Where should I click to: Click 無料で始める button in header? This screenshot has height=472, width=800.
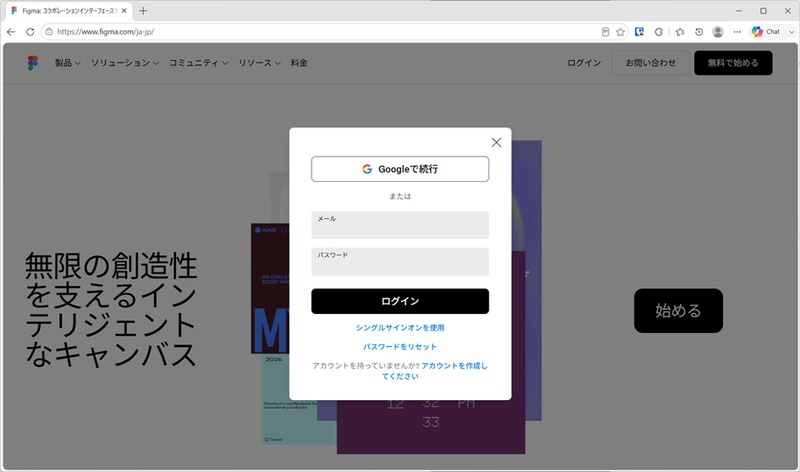733,63
